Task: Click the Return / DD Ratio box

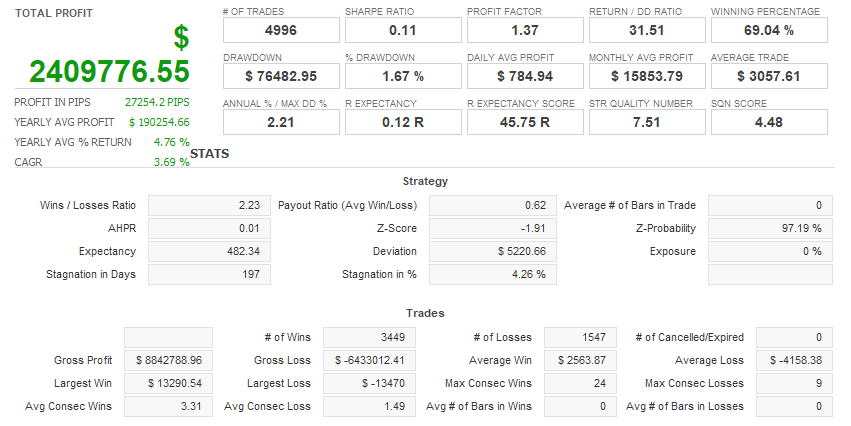Action: 647,30
